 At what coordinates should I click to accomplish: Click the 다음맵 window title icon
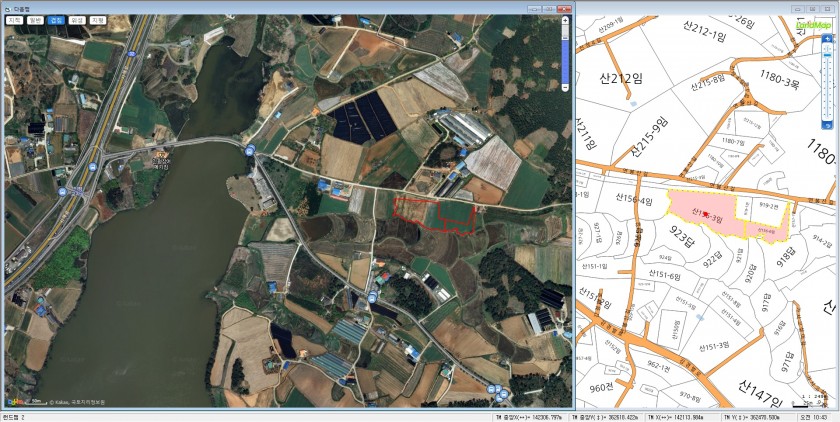[8, 6]
